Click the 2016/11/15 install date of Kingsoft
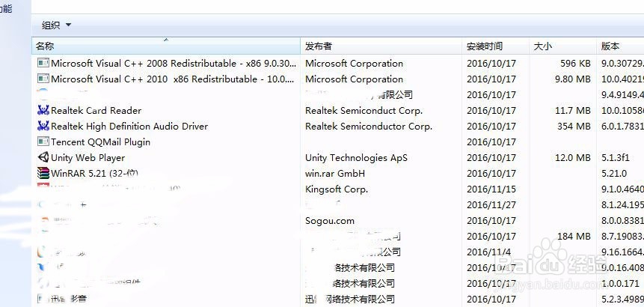Image resolution: width=644 pixels, height=307 pixels. 491,189
